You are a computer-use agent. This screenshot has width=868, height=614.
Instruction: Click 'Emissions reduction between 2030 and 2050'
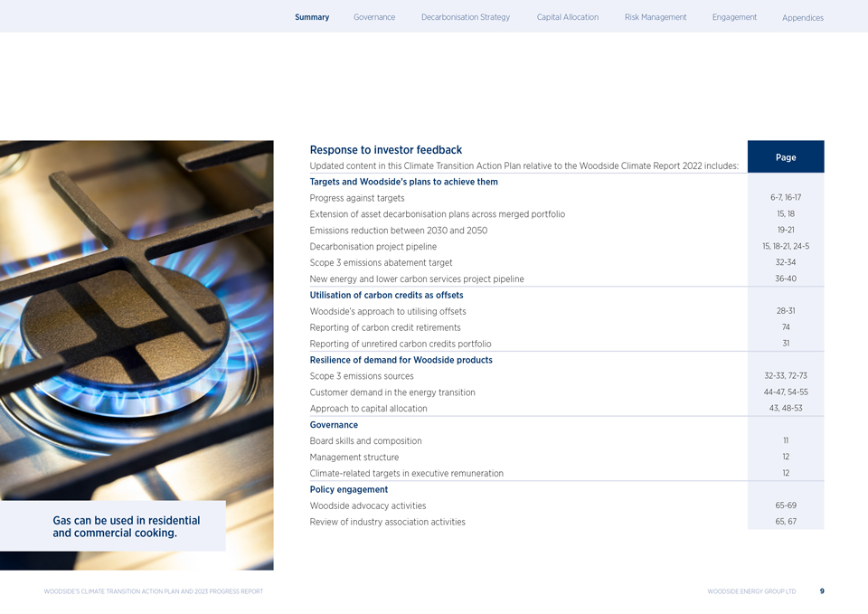[x=399, y=231]
